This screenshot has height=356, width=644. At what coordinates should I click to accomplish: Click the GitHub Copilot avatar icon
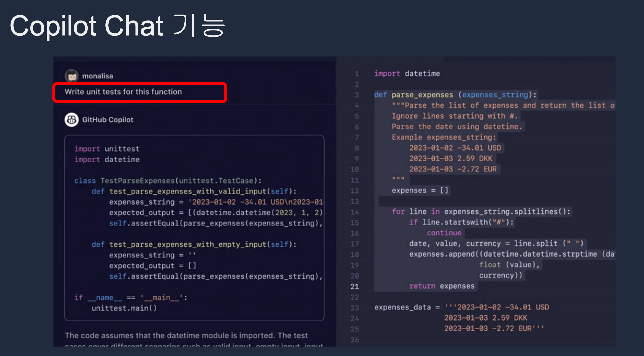(72, 119)
